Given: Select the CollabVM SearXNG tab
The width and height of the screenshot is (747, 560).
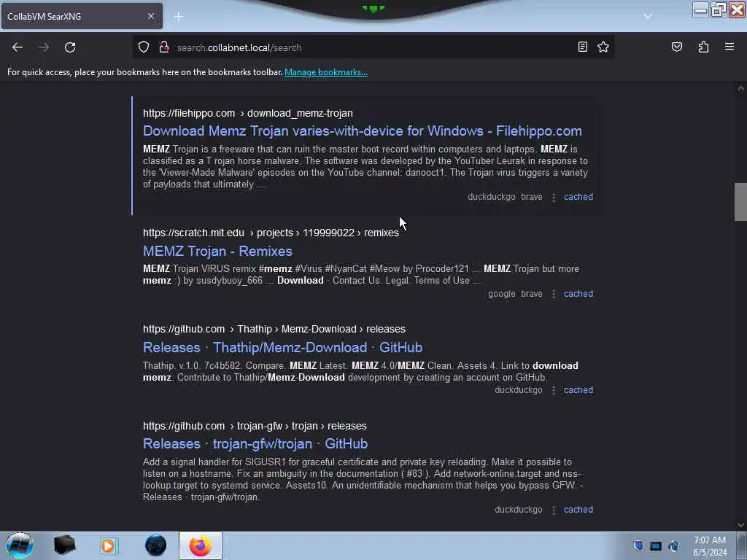Looking at the screenshot, I should pyautogui.click(x=82, y=16).
